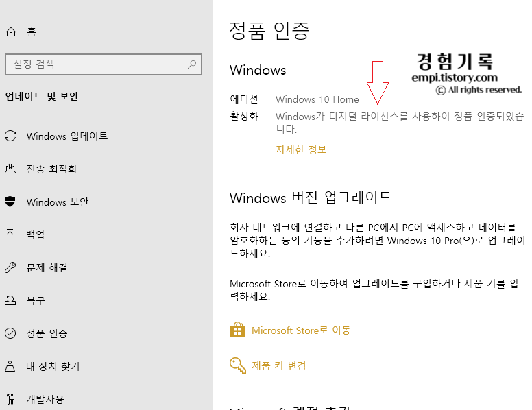Click the 업데이트 및 보안 section title
The height and width of the screenshot is (410, 532).
tap(42, 96)
